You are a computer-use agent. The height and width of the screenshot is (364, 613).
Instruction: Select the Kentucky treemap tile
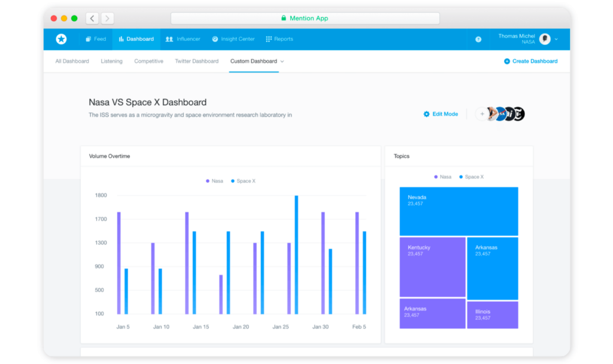[432, 267]
